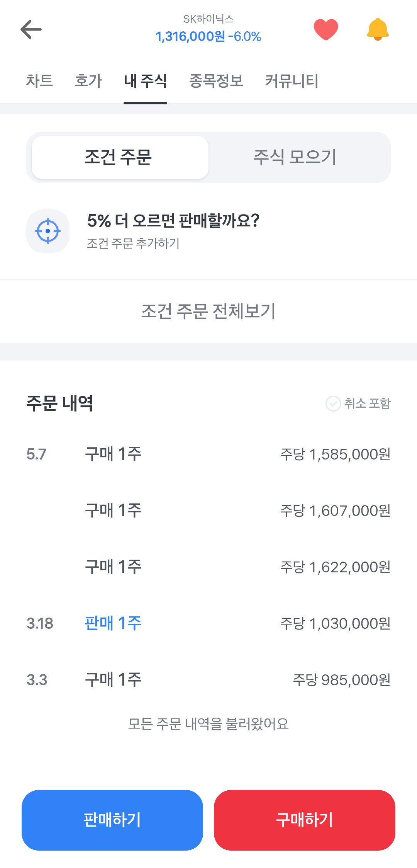Expand 조건 주문 전체보기
Viewport: 417px width, 868px height.
tap(208, 311)
